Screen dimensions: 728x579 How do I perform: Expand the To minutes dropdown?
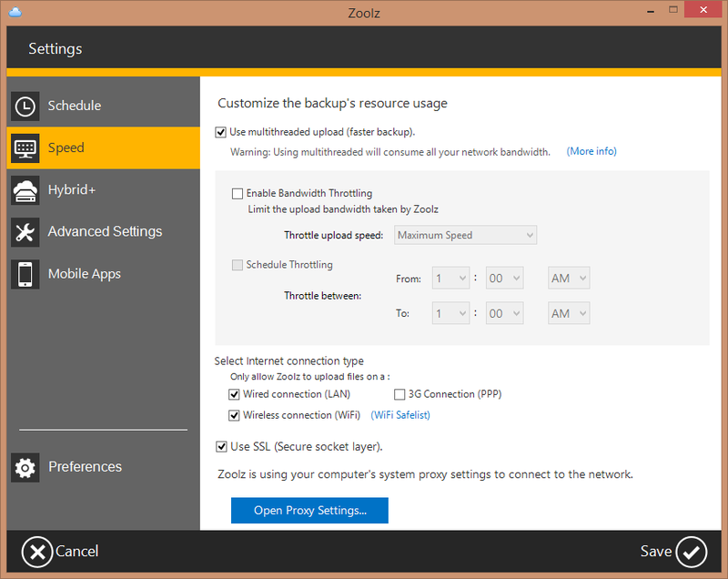505,313
